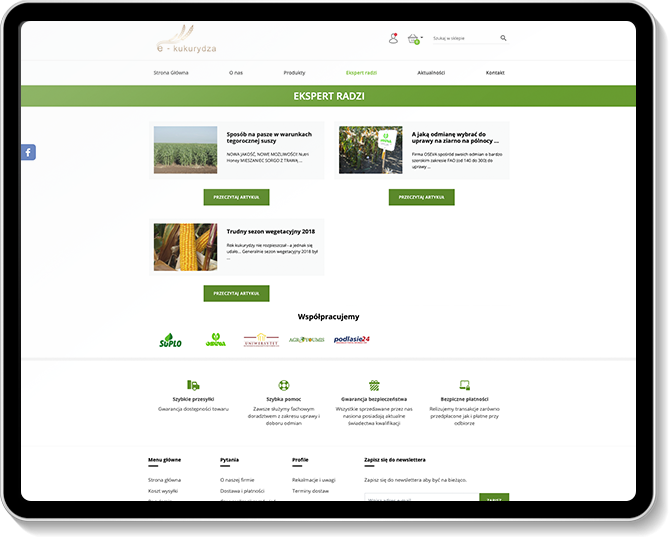Read the Trudny sezon wegetacyjny 2018 article
Viewport: 669px width, 537px height.
[x=237, y=293]
